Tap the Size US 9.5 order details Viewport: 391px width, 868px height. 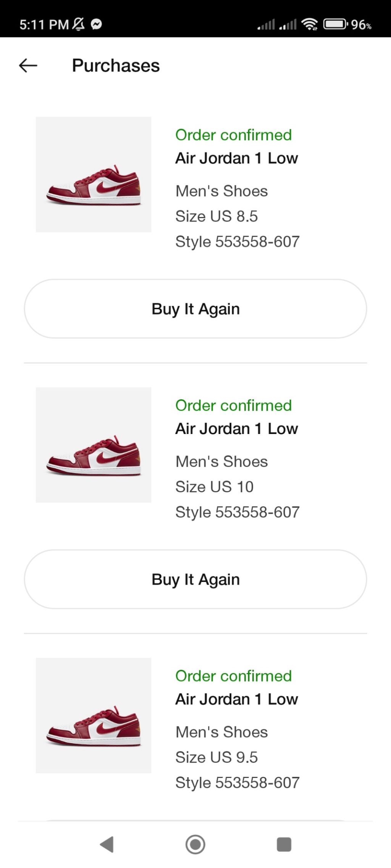[217, 757]
